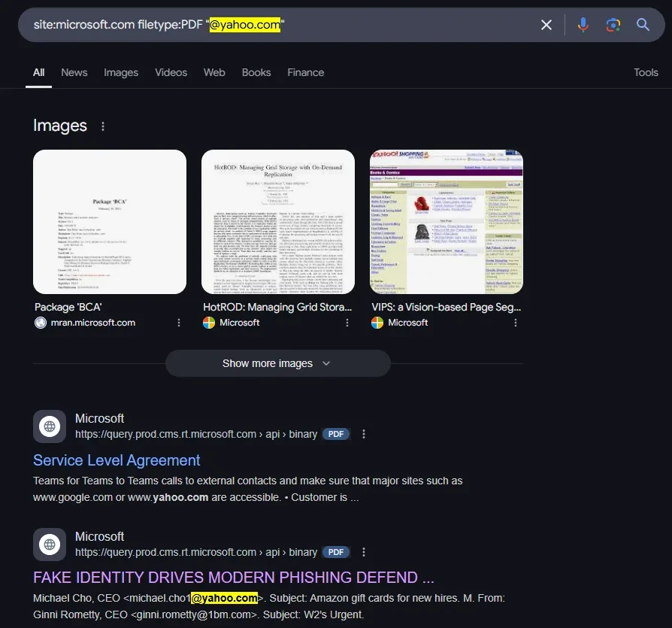Screen dimensions: 672x628
Task: Click the Microsoft site name above Service Level Agreement
Action: 99,418
